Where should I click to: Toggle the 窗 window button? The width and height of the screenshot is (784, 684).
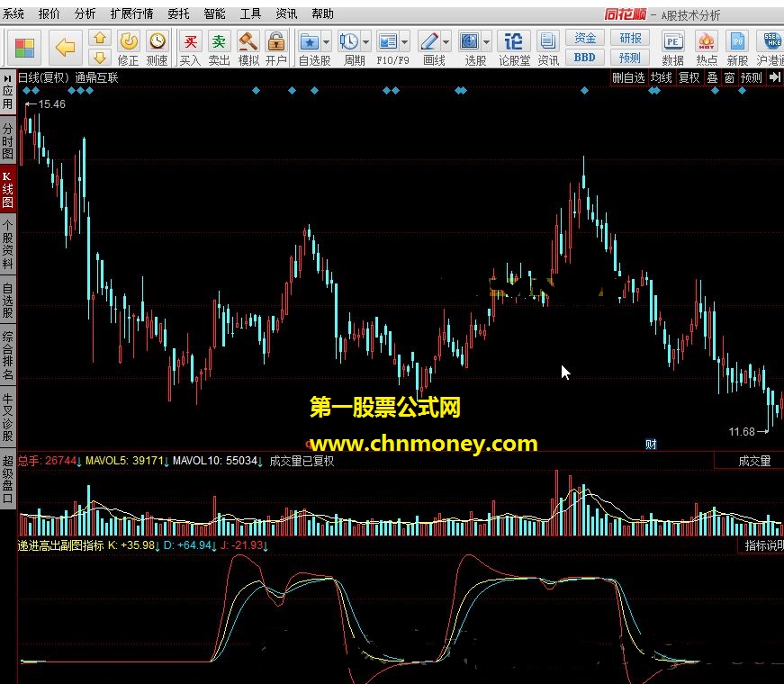pyautogui.click(x=729, y=77)
